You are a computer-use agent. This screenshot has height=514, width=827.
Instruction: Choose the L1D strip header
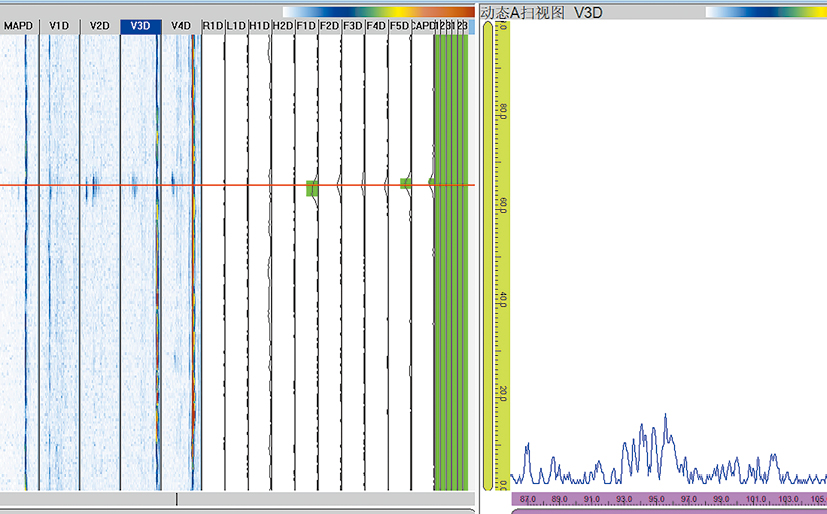pyautogui.click(x=236, y=26)
